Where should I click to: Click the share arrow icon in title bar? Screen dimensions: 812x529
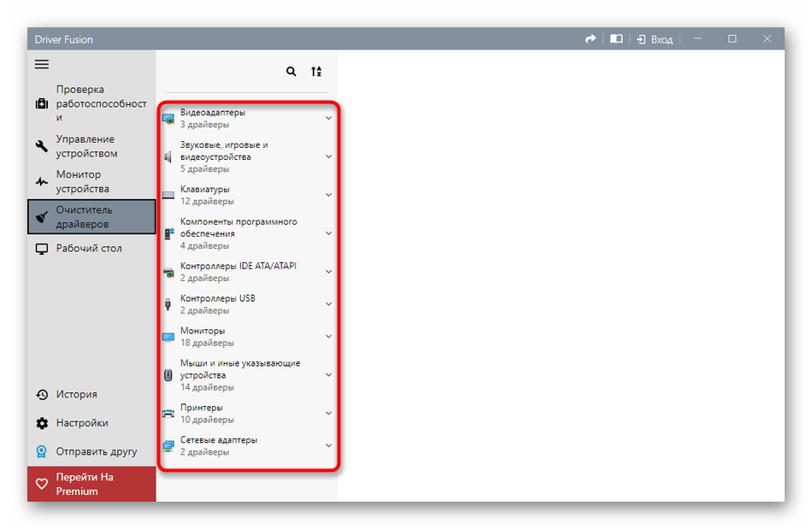(591, 38)
